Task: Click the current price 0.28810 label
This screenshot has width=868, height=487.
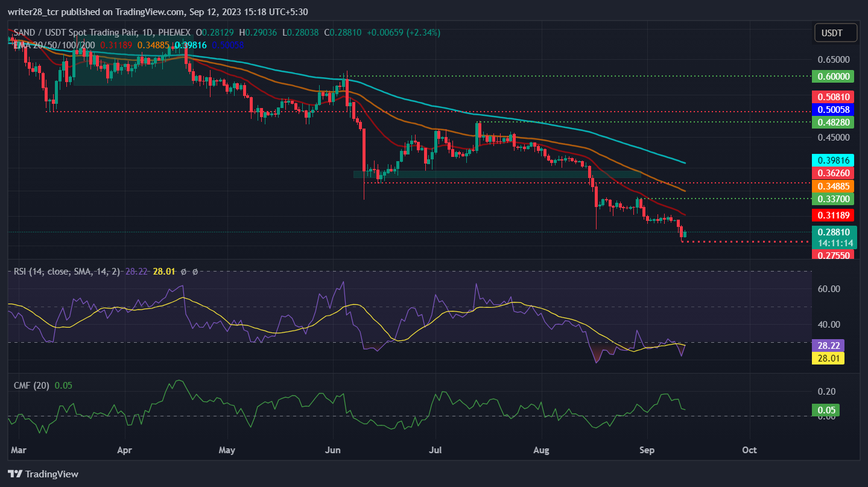Action: coord(835,232)
